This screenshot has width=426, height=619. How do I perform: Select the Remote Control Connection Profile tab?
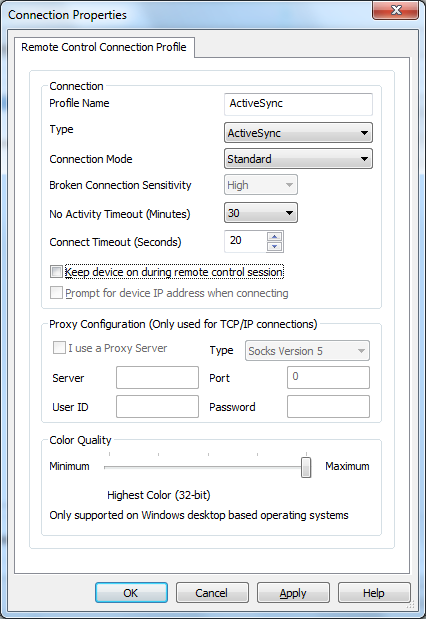pos(104,47)
